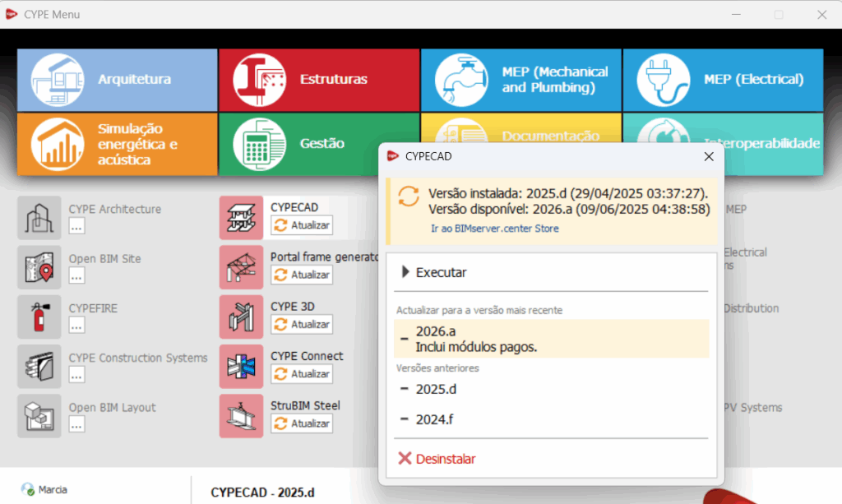This screenshot has height=504, width=842.
Task: Click the Open BIM Layout label
Action: tap(112, 407)
